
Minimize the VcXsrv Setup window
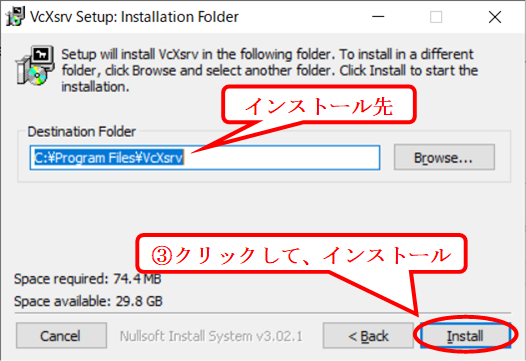point(378,16)
